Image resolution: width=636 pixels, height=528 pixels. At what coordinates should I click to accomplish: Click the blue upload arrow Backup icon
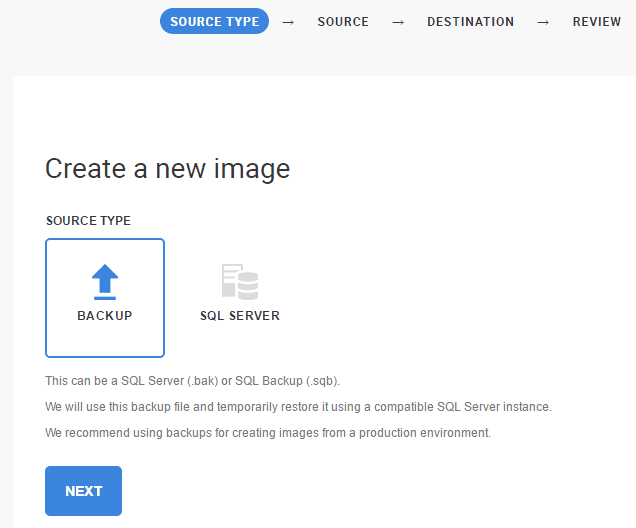click(x=105, y=282)
